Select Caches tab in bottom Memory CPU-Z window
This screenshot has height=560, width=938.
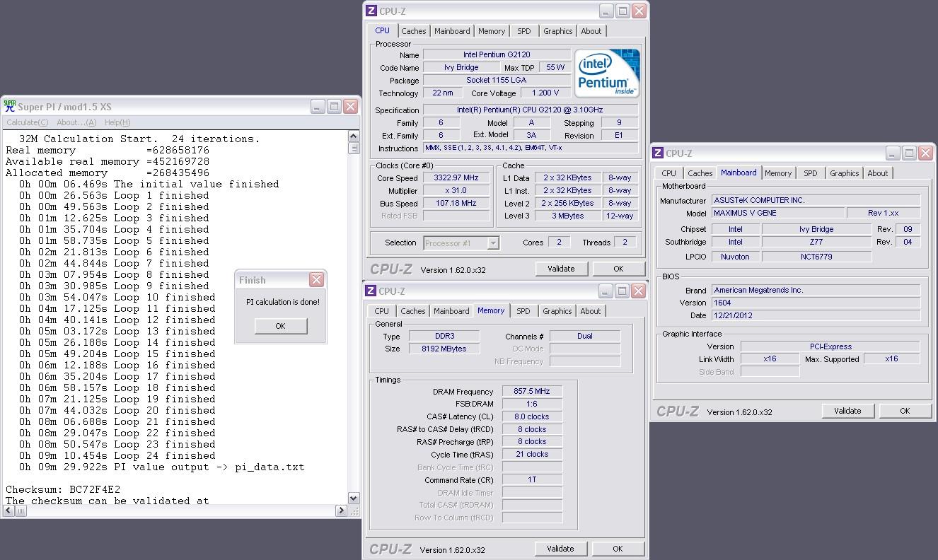coord(413,311)
